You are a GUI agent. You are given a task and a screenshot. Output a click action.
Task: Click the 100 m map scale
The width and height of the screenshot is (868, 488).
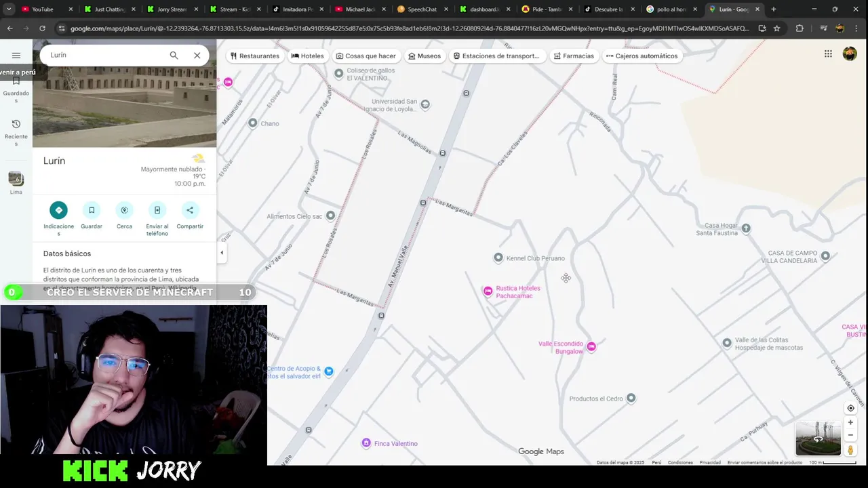(833, 463)
